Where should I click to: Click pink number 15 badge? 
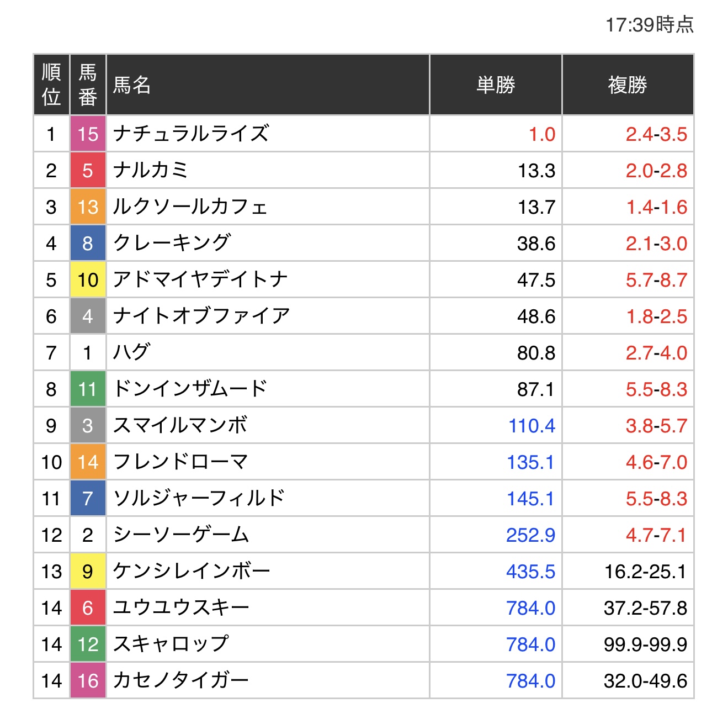88,134
